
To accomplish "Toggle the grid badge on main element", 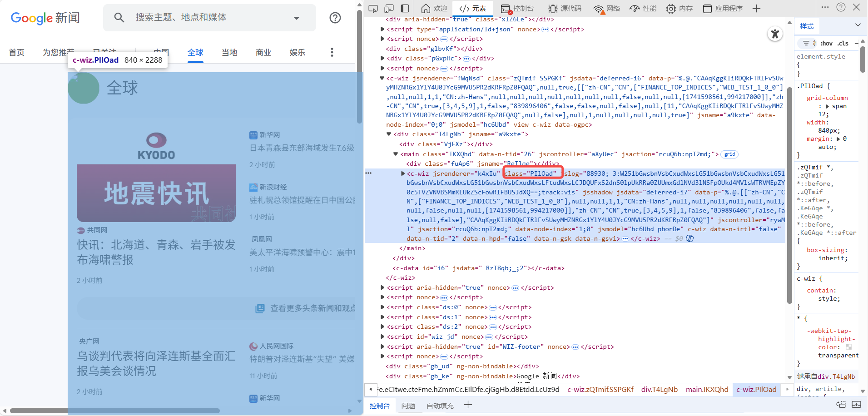I will coord(729,154).
